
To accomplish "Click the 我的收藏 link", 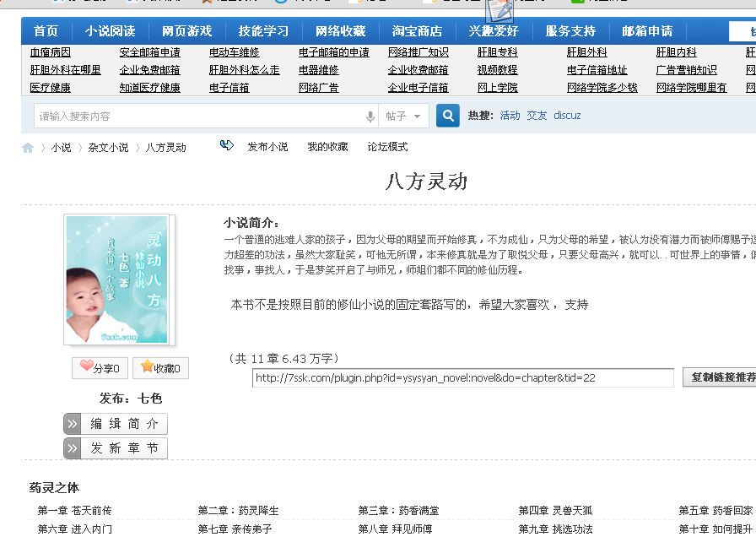I will pos(327,147).
